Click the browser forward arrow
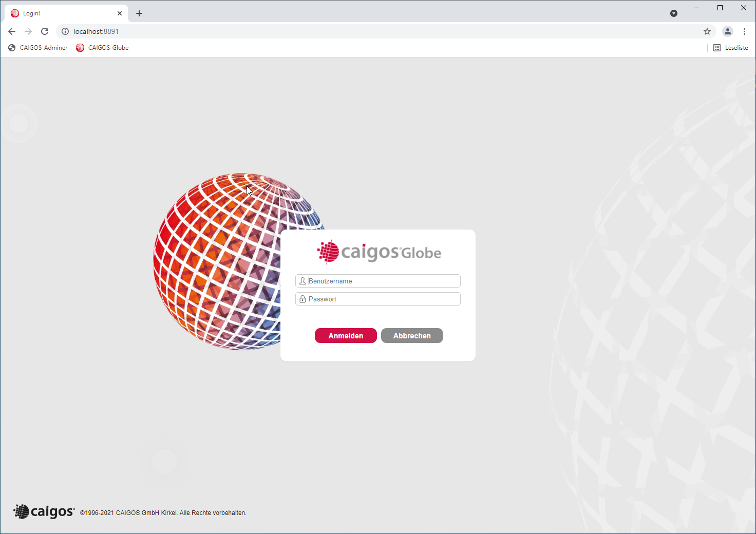 (28, 31)
